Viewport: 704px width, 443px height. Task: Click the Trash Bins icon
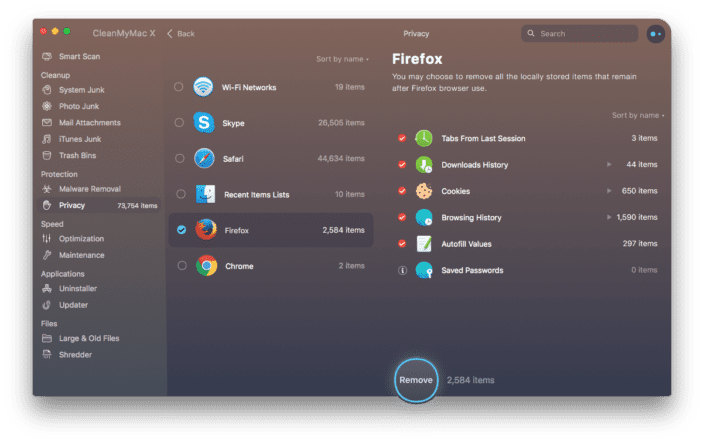click(x=47, y=155)
